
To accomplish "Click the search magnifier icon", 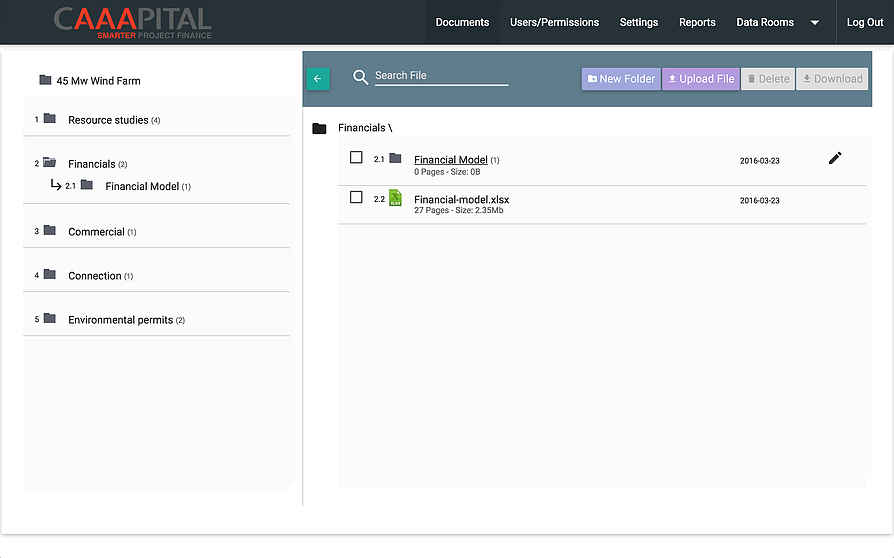I will pos(360,77).
